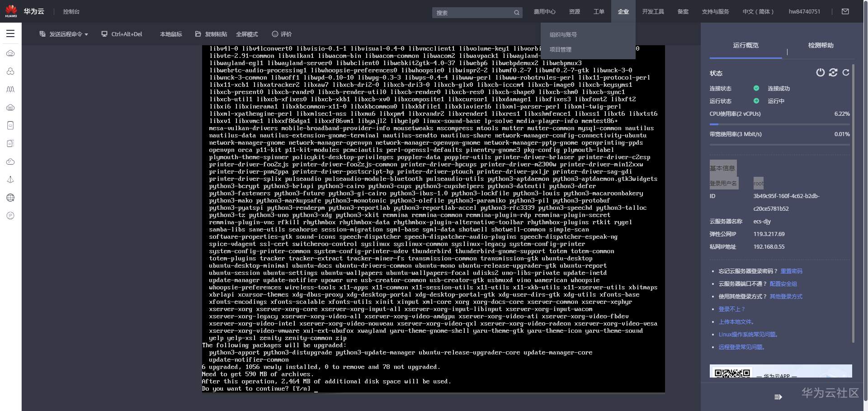The width and height of the screenshot is (868, 411).
Task: Click the wave-shaped sidebar icon
Action: coord(10,89)
